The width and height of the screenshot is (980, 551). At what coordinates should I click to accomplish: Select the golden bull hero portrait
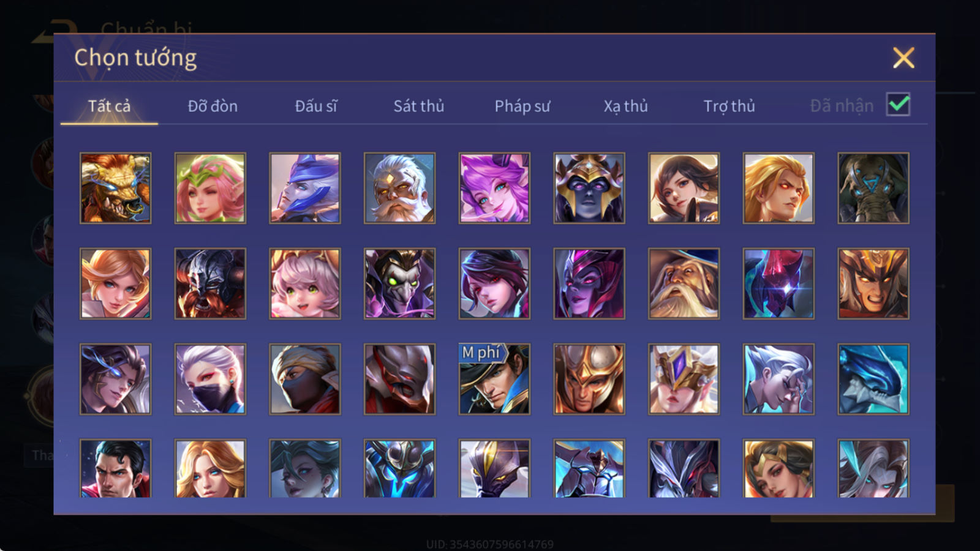[x=115, y=188]
